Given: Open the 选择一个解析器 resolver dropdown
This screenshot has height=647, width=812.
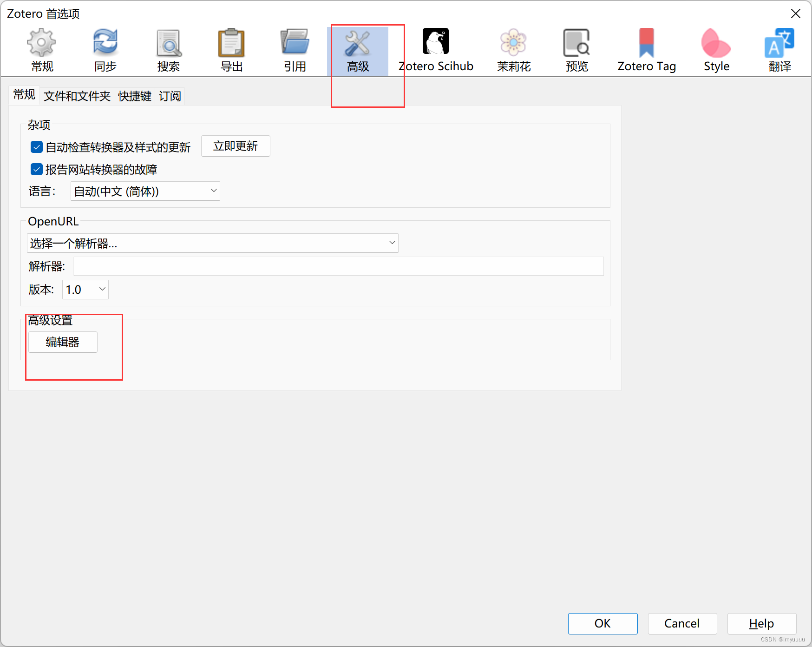Looking at the screenshot, I should [x=212, y=243].
